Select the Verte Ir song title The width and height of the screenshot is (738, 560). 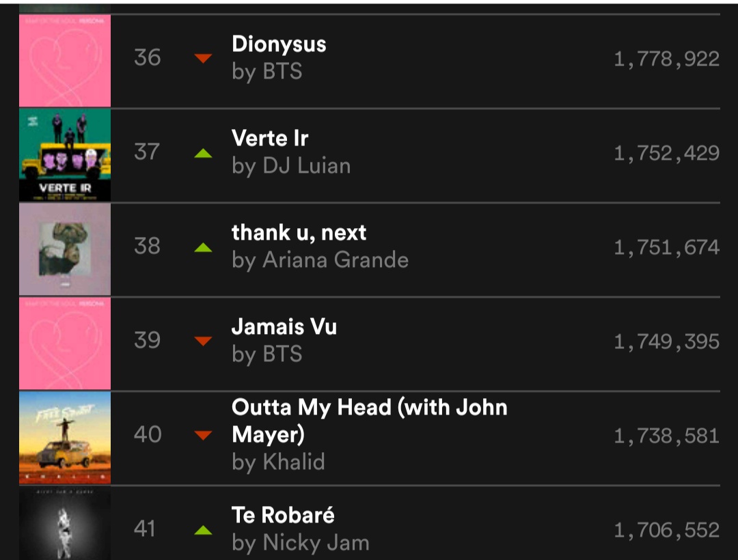click(270, 139)
